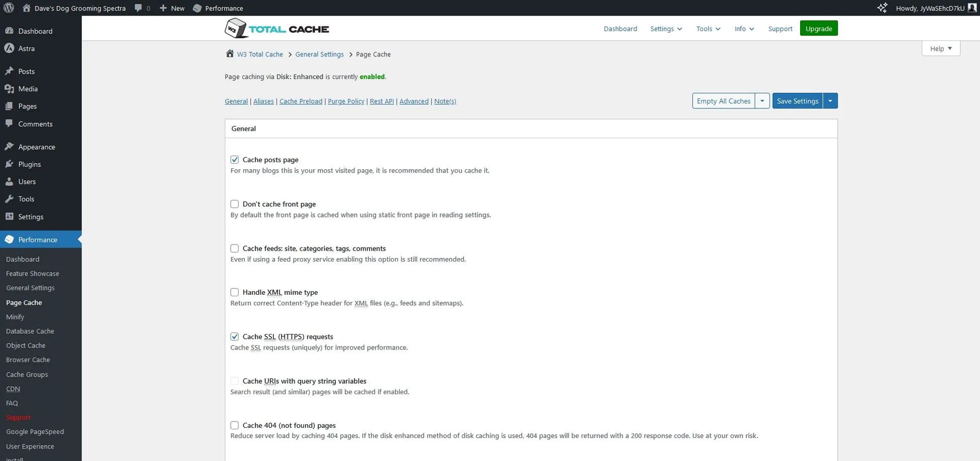
Task: Click the Dashboard gauge icon in sidebar
Action: (x=9, y=31)
